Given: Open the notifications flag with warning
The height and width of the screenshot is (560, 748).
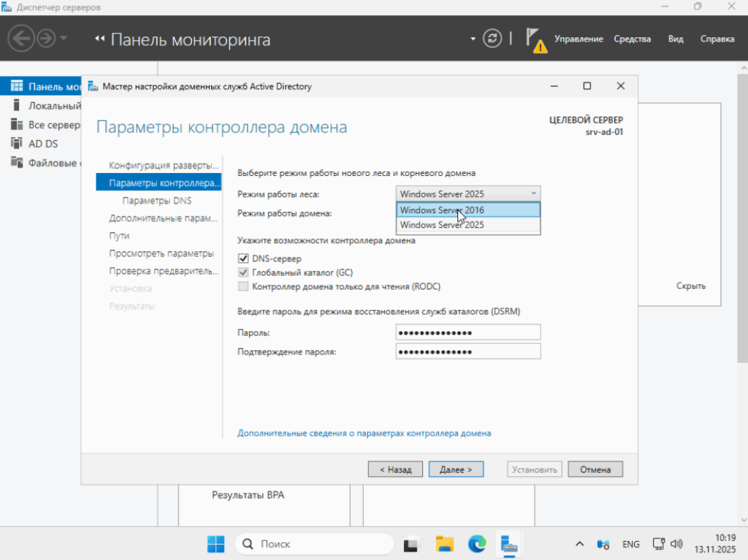Looking at the screenshot, I should 535,39.
